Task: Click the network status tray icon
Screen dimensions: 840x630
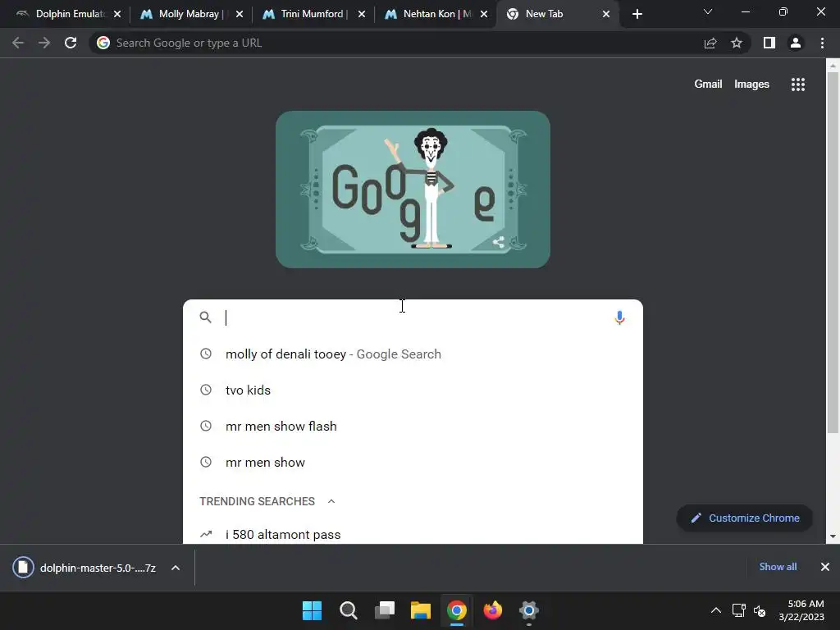Action: (739, 610)
